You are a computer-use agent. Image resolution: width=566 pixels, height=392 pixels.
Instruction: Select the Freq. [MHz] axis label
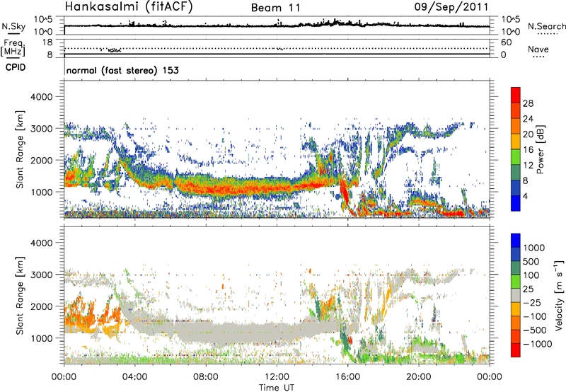click(x=13, y=47)
